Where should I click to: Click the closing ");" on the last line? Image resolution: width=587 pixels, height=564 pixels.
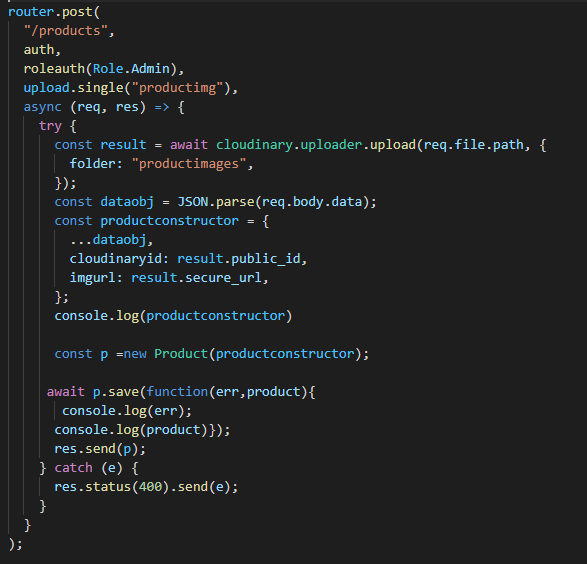pos(15,545)
